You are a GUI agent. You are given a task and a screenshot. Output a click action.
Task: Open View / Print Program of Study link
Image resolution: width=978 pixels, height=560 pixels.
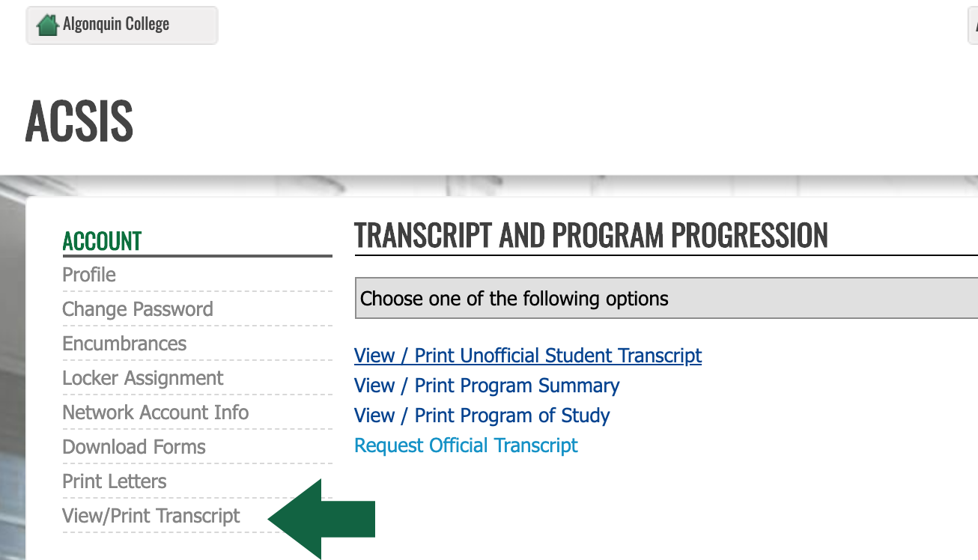[x=482, y=416]
